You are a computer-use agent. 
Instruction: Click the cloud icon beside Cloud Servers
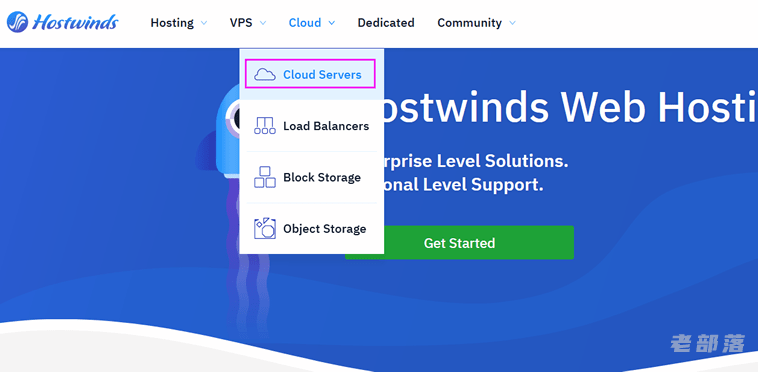[x=265, y=74]
